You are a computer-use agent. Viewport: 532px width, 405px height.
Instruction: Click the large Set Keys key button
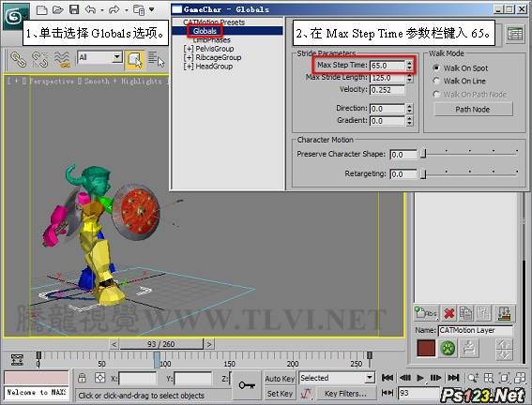[x=247, y=385]
